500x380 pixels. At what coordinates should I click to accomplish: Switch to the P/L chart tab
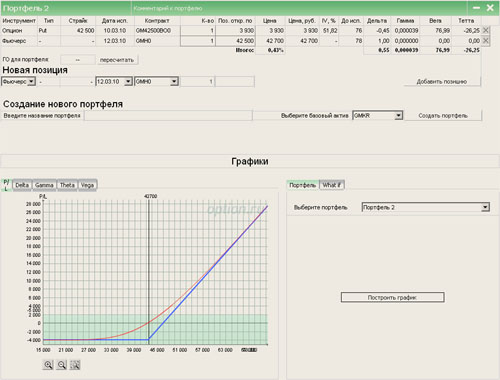pyautogui.click(x=6, y=185)
